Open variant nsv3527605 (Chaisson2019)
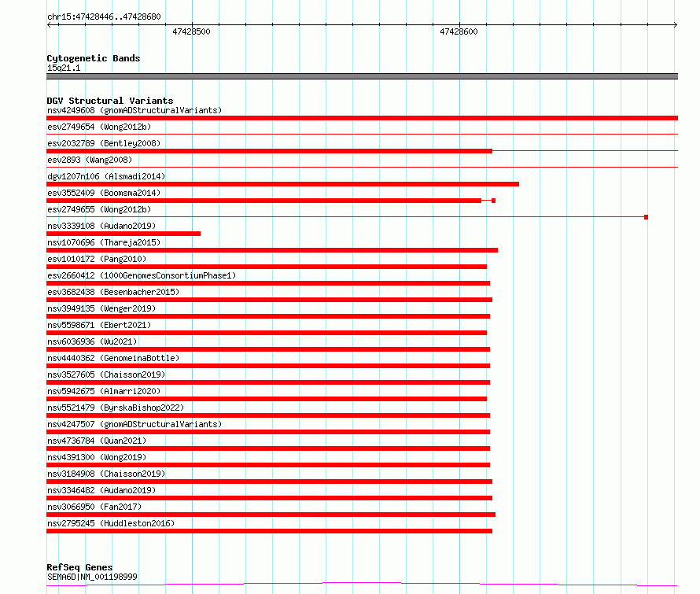Screen dimensions: 700x594 pyautogui.click(x=106, y=374)
